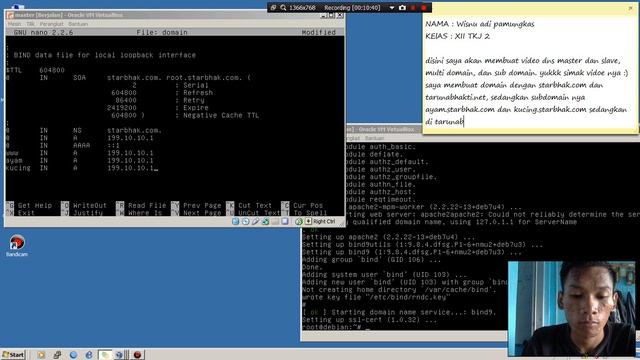The height and width of the screenshot is (360, 640).
Task: Click the Bandicam screenshot camera icon
Action: click(x=402, y=8)
